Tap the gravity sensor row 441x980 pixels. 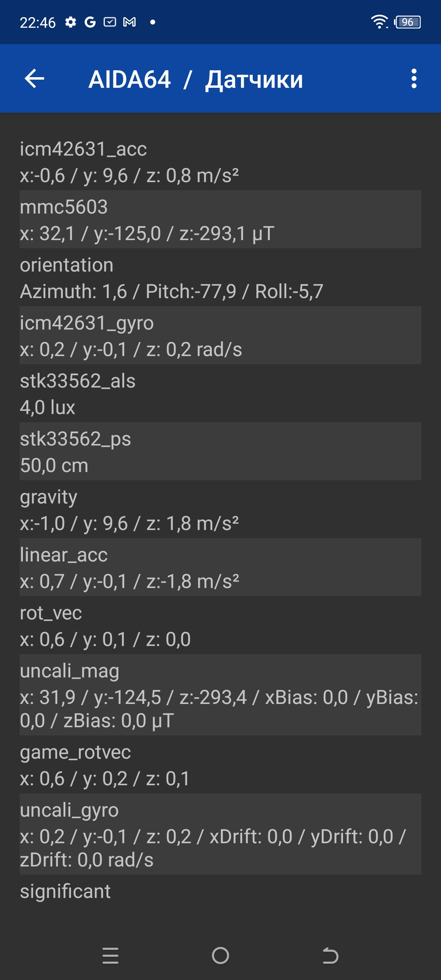click(x=220, y=510)
